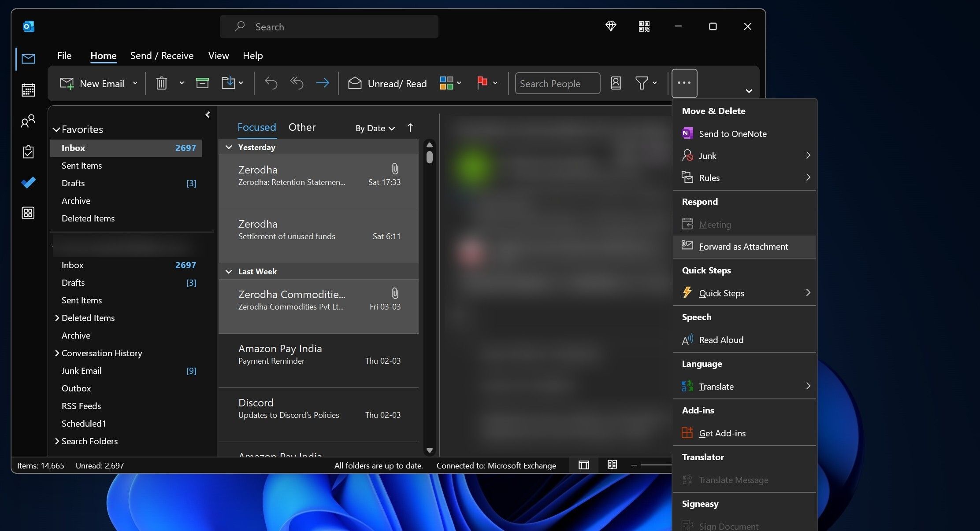This screenshot has height=531, width=980.
Task: Switch reading pane layout via status bar icon
Action: 583,465
